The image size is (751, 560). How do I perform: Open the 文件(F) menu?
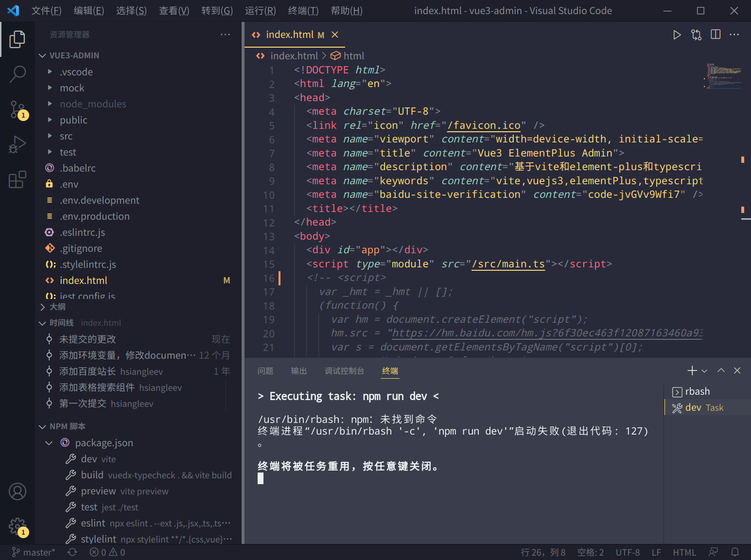click(x=46, y=11)
